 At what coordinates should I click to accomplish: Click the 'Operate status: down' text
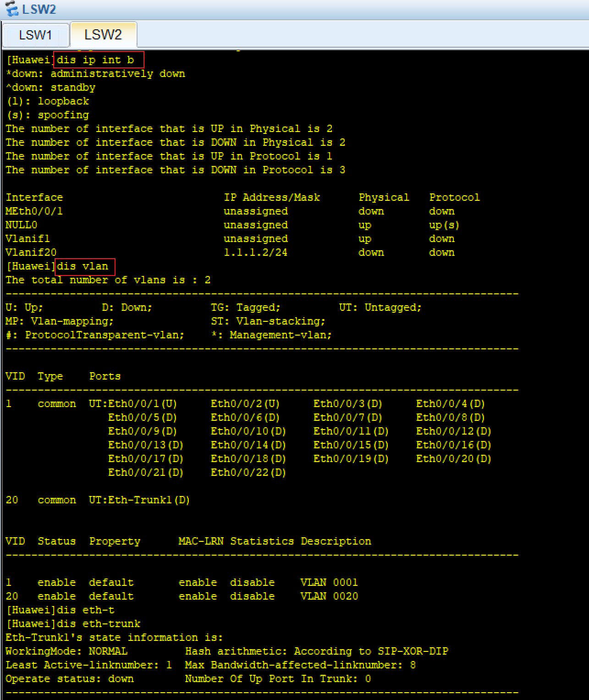(70, 679)
